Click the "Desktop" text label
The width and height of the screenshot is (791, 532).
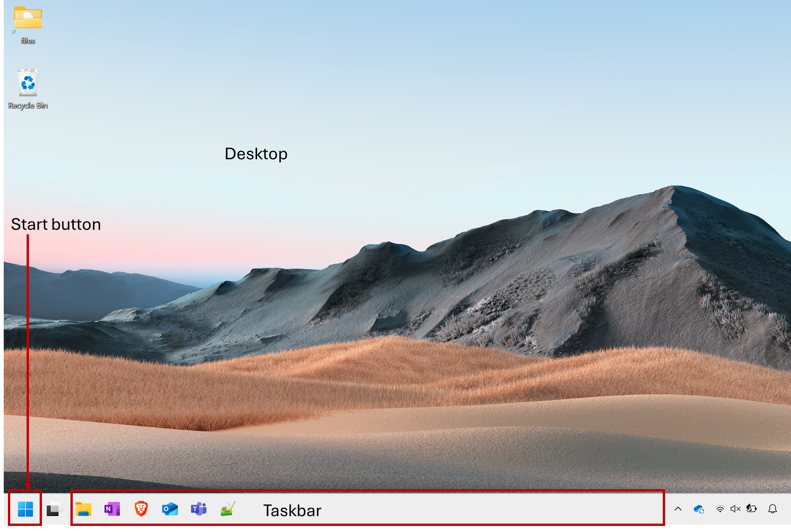256,154
